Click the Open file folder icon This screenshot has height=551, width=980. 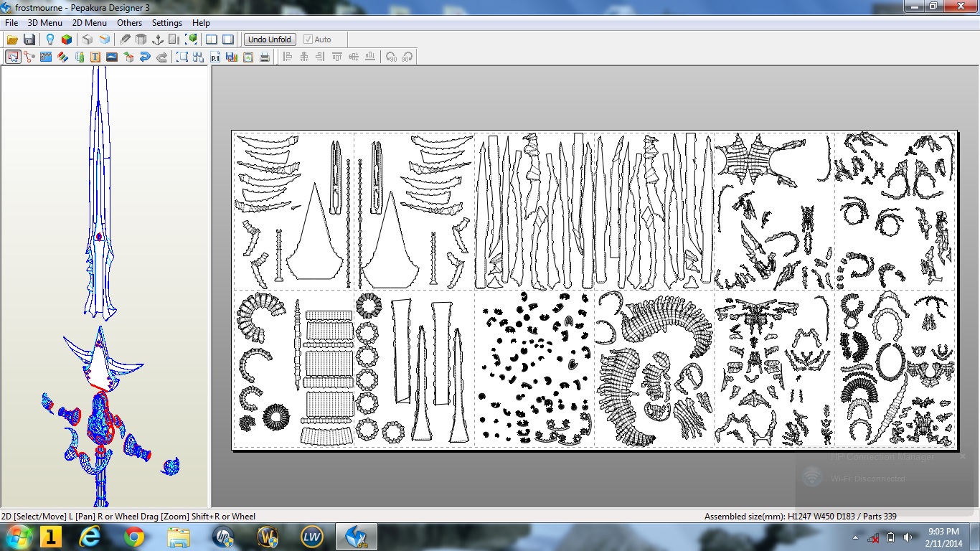[12, 39]
